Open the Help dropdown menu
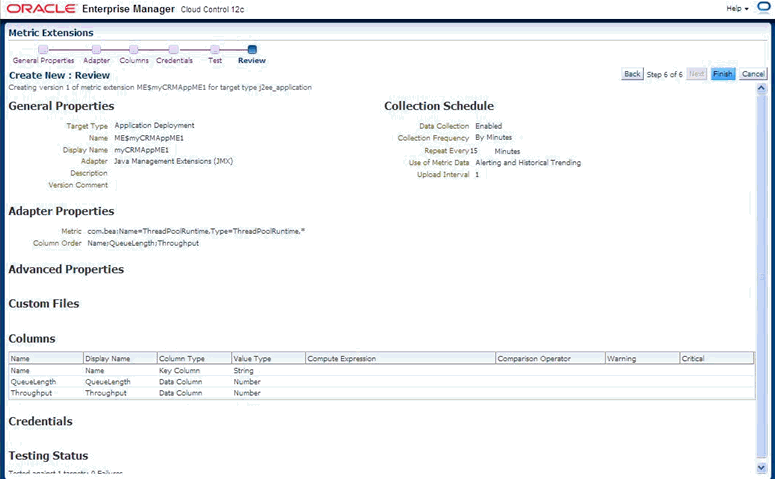The image size is (775, 481). (737, 8)
